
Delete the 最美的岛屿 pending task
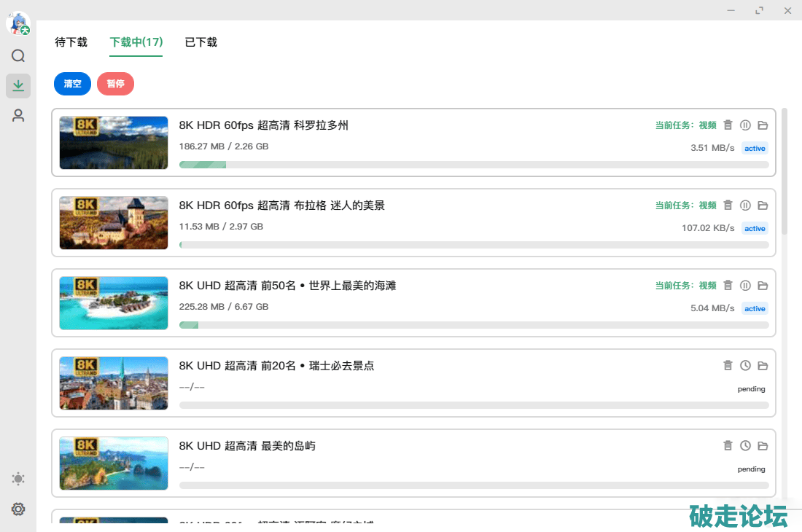[728, 446]
